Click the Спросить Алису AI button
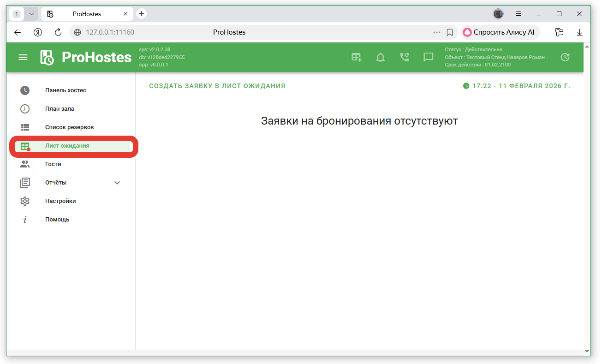This screenshot has width=602, height=364. pos(500,32)
